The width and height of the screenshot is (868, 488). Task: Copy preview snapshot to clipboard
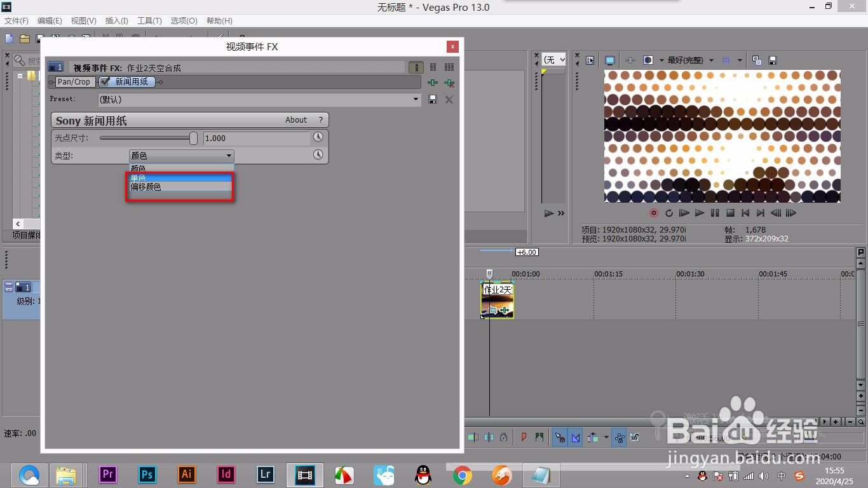(757, 60)
